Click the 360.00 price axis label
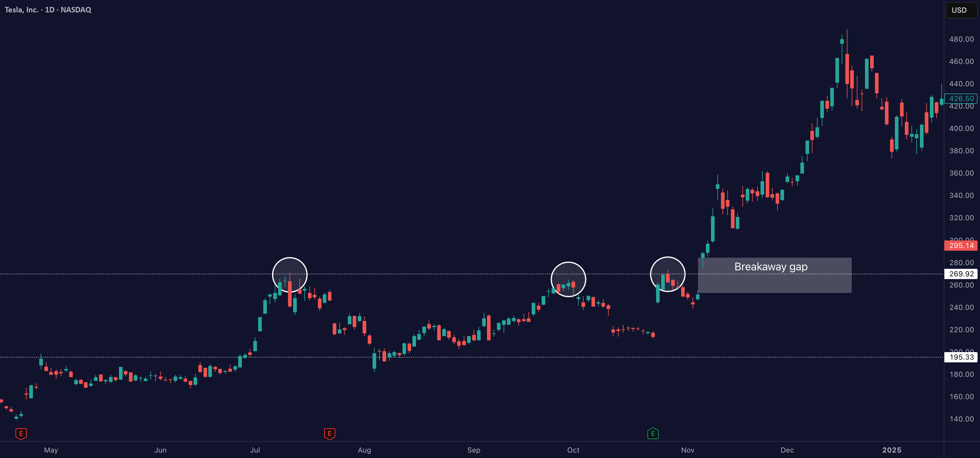This screenshot has height=458, width=980. [x=961, y=173]
